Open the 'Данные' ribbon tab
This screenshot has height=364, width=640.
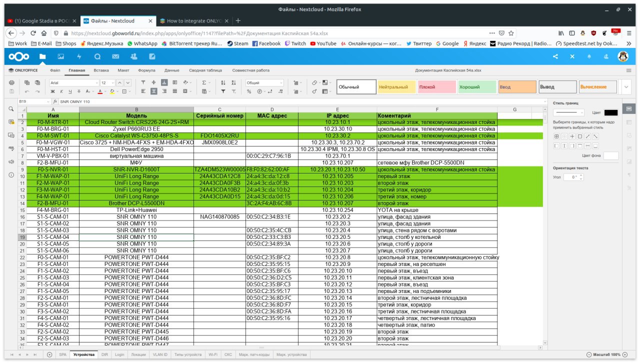tap(172, 70)
